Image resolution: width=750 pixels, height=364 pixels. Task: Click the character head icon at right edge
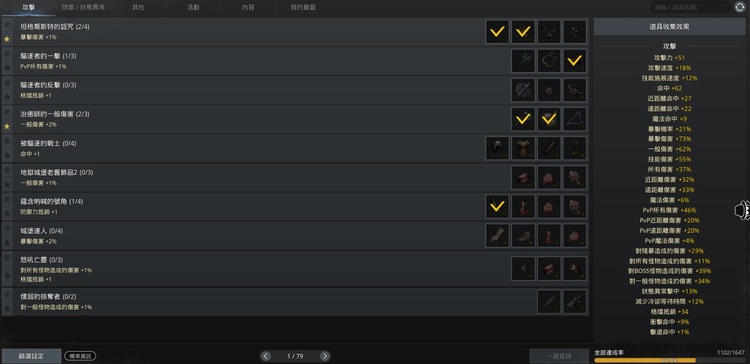(x=742, y=210)
